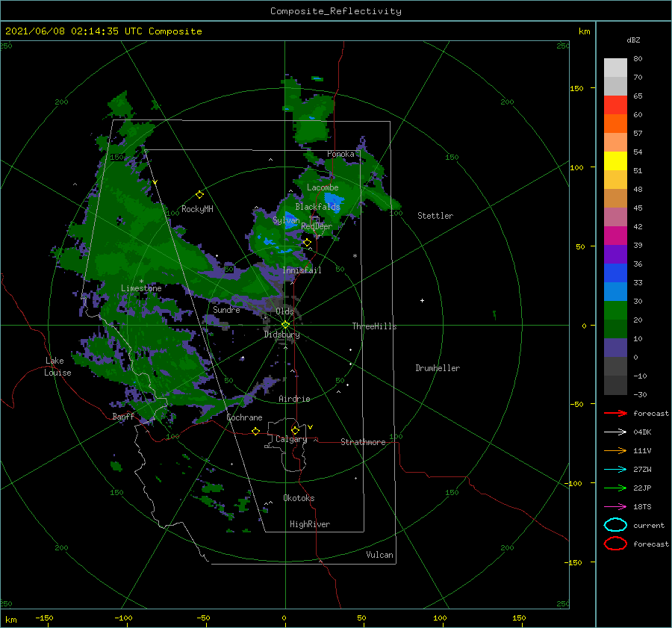
Task: Select the 65 dBZ red color swatch
Action: click(615, 105)
